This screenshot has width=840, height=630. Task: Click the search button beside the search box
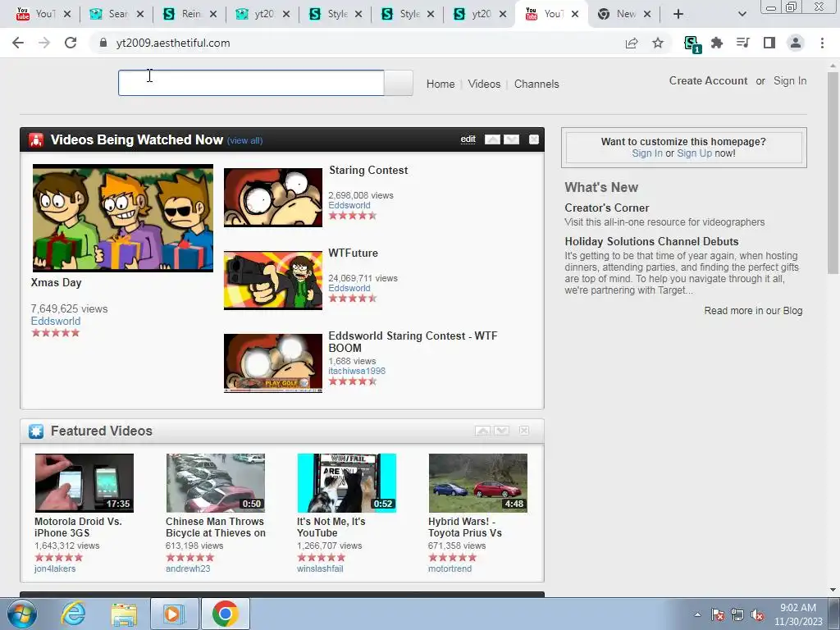(398, 83)
